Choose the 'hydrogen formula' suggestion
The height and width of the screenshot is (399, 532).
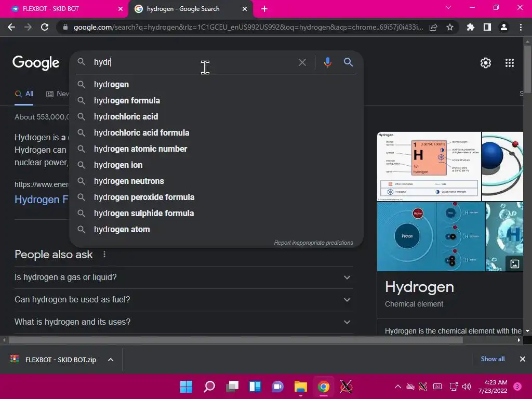pyautogui.click(x=217, y=100)
